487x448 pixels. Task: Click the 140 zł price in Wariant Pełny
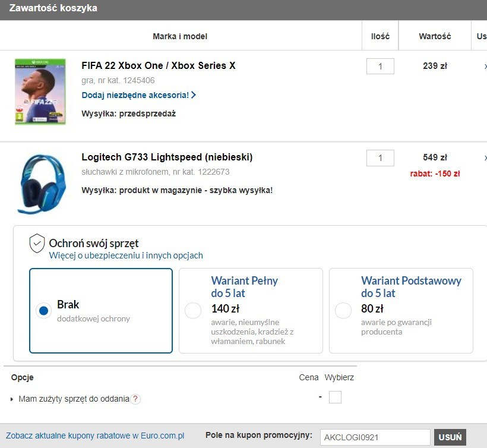click(226, 308)
